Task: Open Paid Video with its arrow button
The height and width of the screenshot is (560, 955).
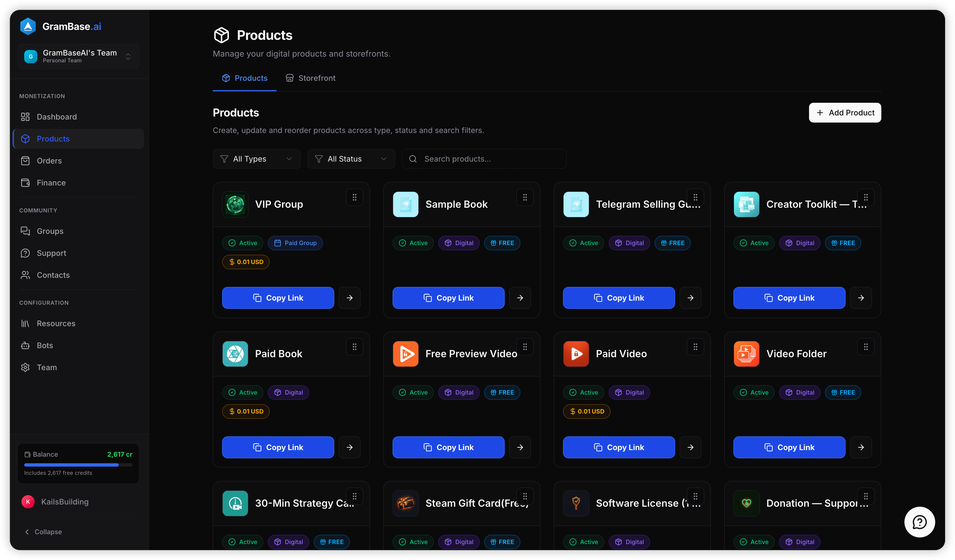Action: (x=691, y=447)
